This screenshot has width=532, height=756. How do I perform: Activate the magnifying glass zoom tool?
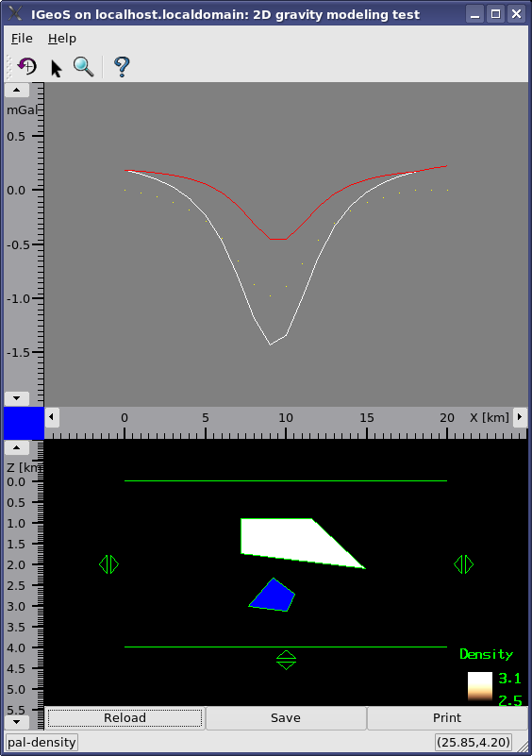pyautogui.click(x=83, y=66)
